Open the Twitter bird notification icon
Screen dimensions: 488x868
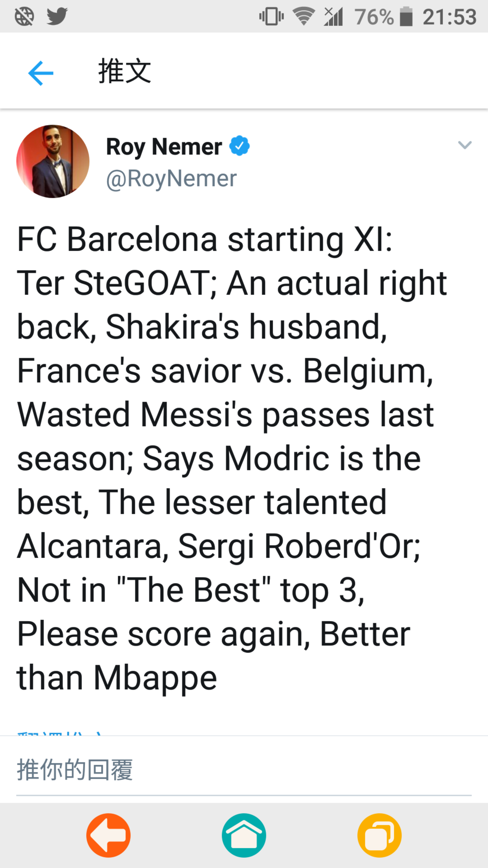[57, 16]
